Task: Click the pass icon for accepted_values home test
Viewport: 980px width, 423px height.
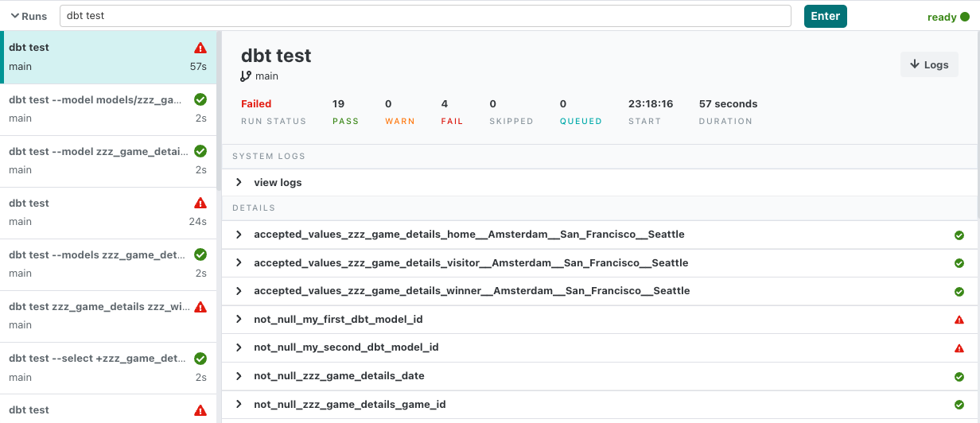Action: [959, 235]
